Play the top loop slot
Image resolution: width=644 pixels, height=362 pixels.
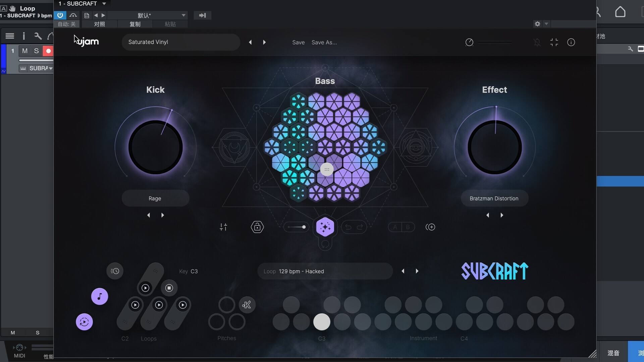click(145, 288)
